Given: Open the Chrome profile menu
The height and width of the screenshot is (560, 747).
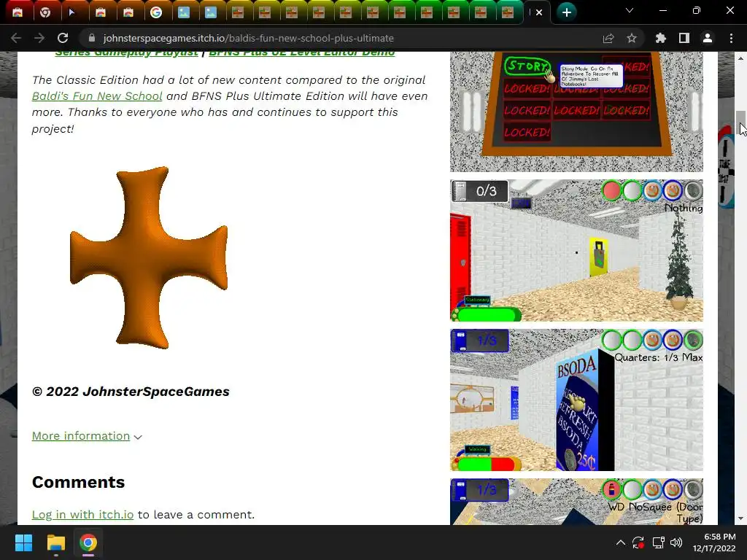Looking at the screenshot, I should pyautogui.click(x=708, y=38).
